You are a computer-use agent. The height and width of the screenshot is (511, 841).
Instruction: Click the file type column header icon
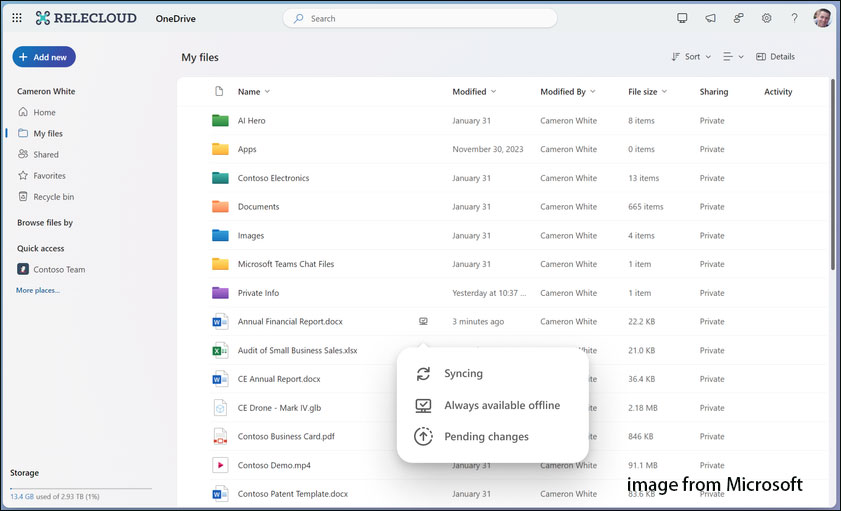[x=219, y=92]
